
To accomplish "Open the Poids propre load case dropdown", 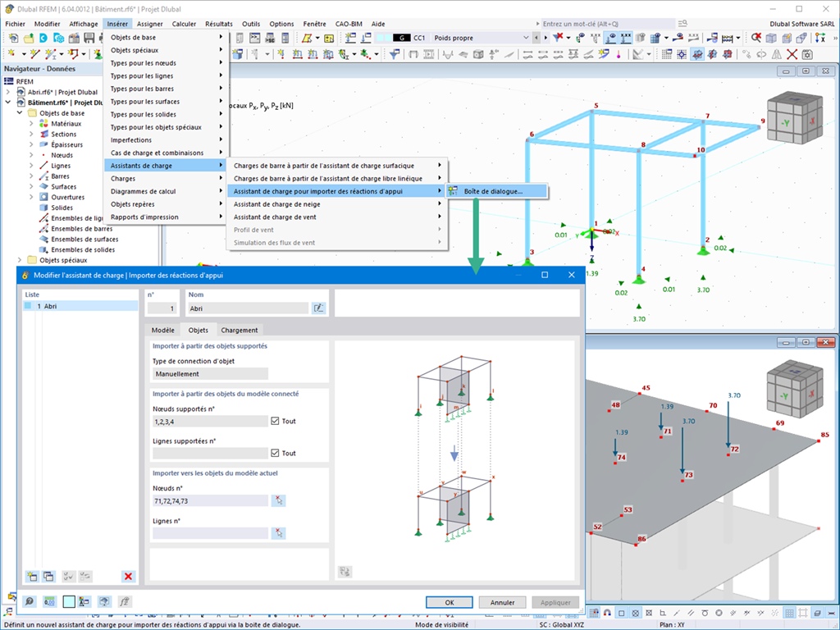I will [x=526, y=38].
